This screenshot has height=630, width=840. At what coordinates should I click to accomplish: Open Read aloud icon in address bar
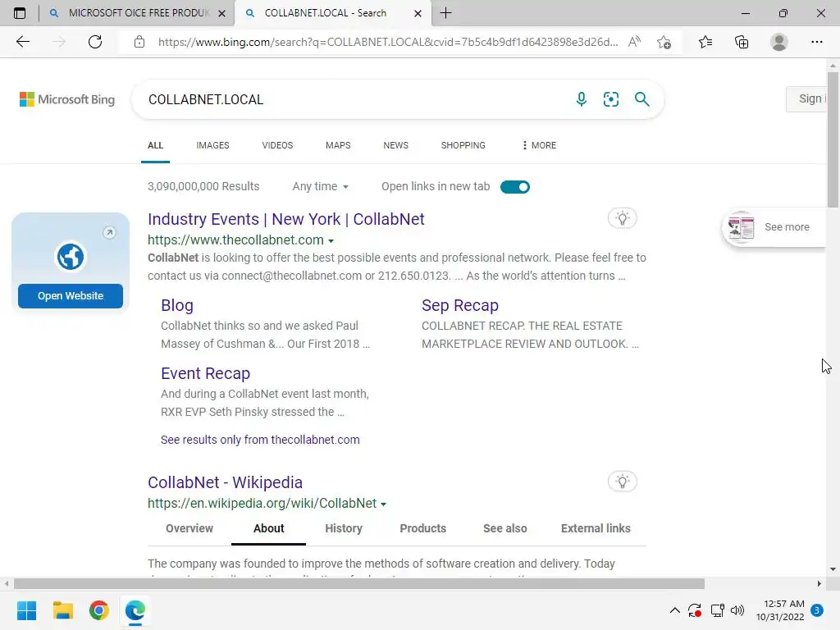(634, 42)
